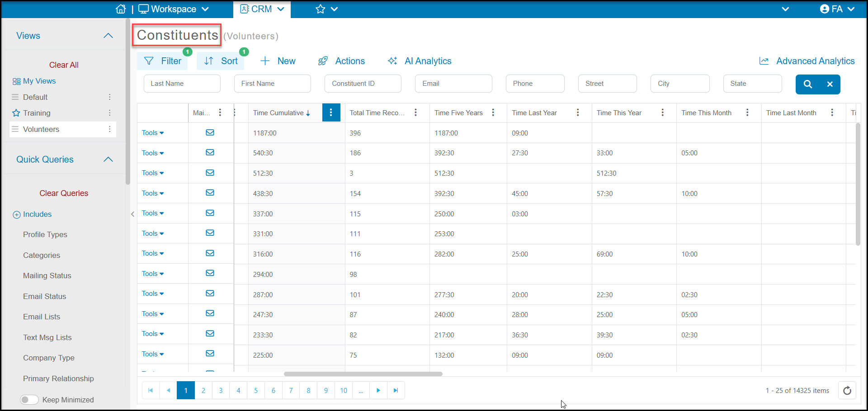Open mail icon for the 1187:00 row
This screenshot has height=411, width=868.
click(210, 132)
